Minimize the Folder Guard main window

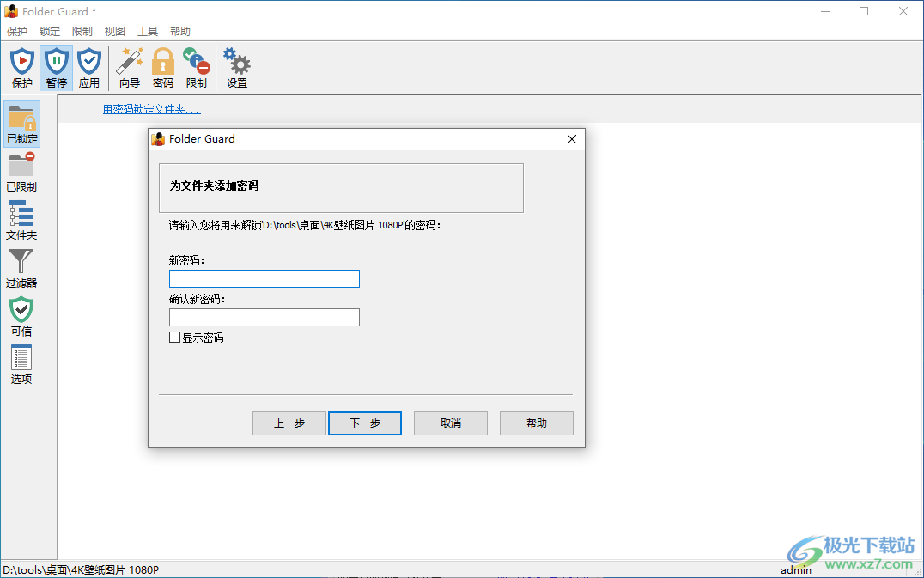point(825,11)
